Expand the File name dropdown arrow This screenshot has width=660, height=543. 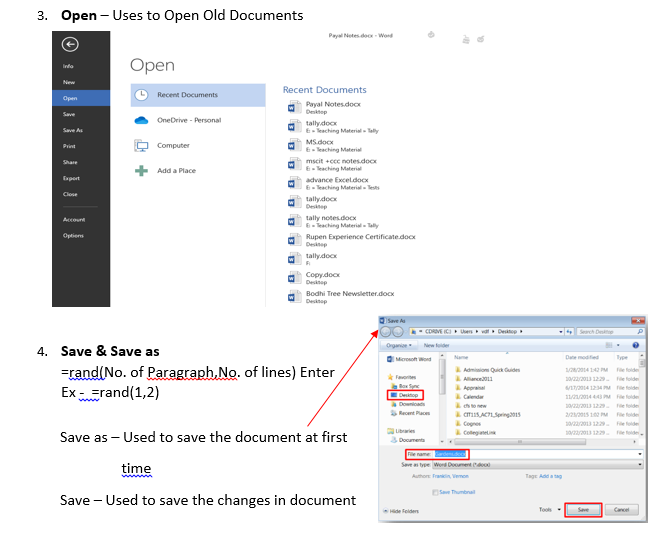(640, 454)
